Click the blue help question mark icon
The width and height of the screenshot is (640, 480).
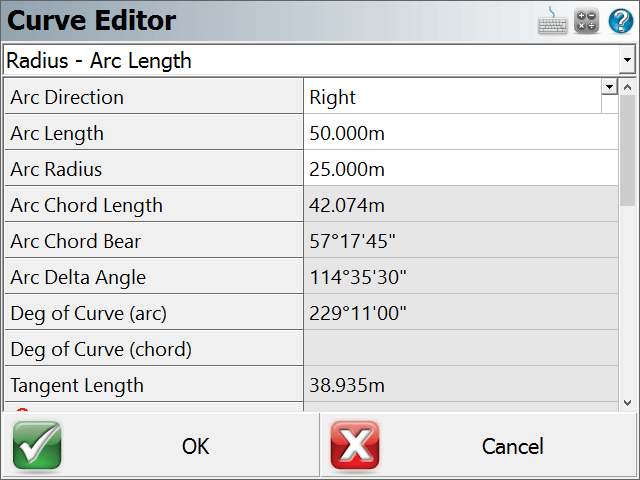tap(621, 21)
